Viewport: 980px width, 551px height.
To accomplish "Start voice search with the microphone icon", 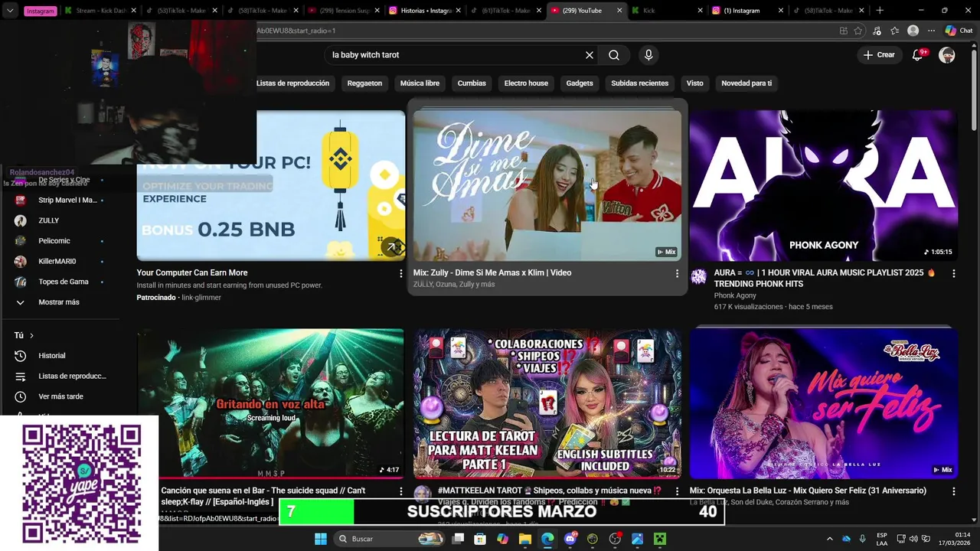I will tap(648, 55).
